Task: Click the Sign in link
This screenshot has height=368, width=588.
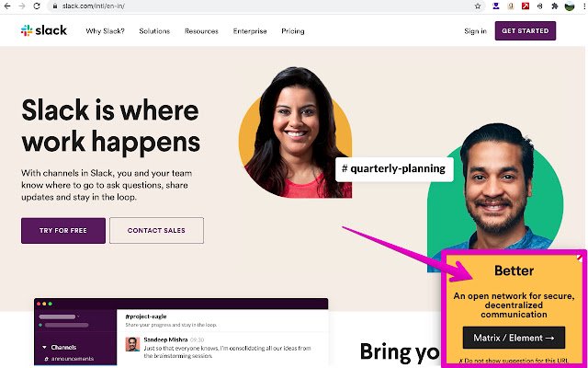Action: [x=475, y=31]
